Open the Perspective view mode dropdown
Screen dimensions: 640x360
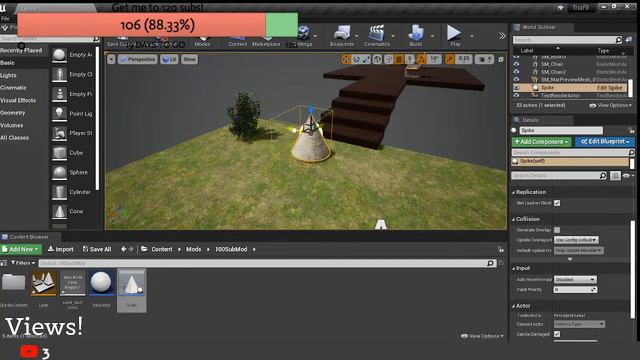pyautogui.click(x=138, y=59)
